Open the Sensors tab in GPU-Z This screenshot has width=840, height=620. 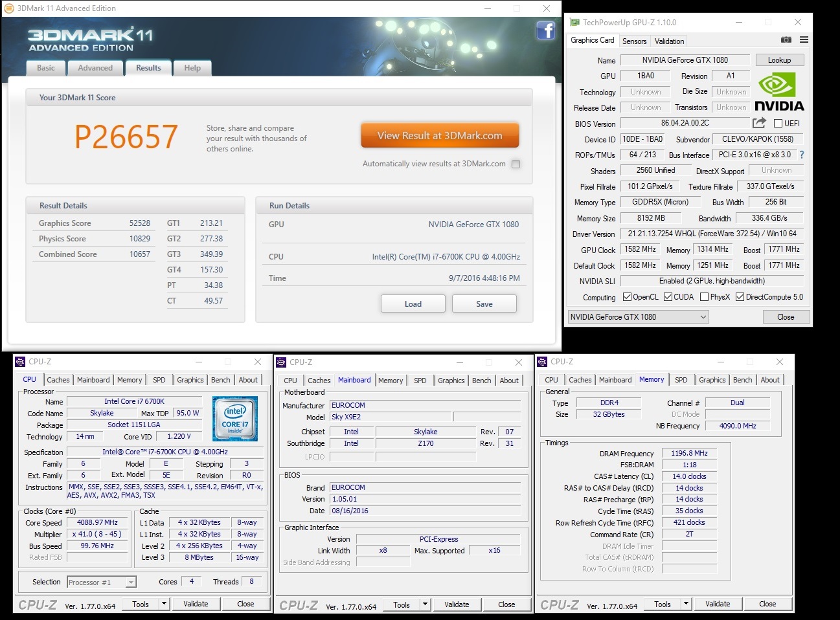(x=634, y=41)
